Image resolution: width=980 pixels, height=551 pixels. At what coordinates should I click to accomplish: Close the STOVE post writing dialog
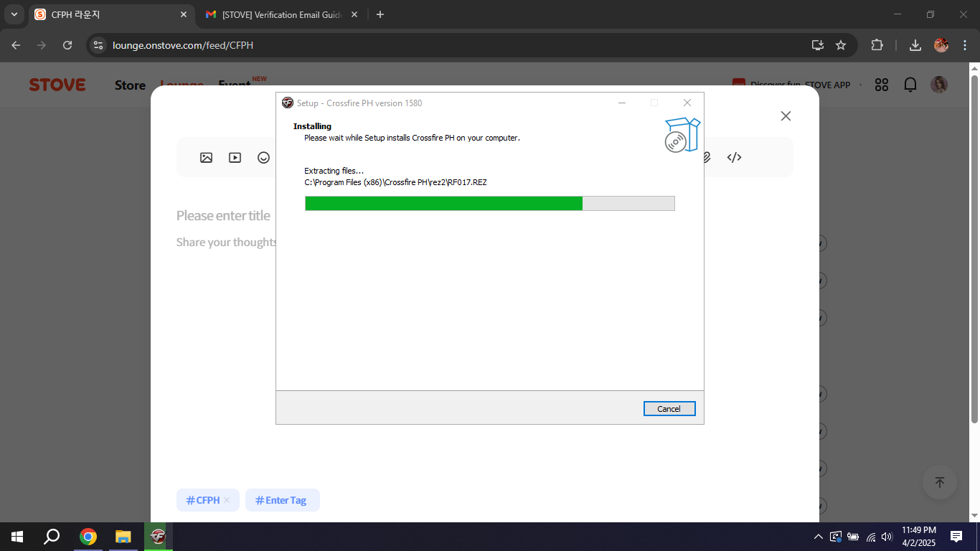(786, 116)
